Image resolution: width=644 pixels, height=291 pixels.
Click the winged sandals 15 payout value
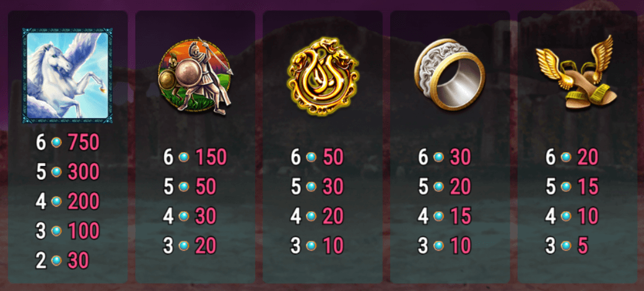click(x=588, y=187)
